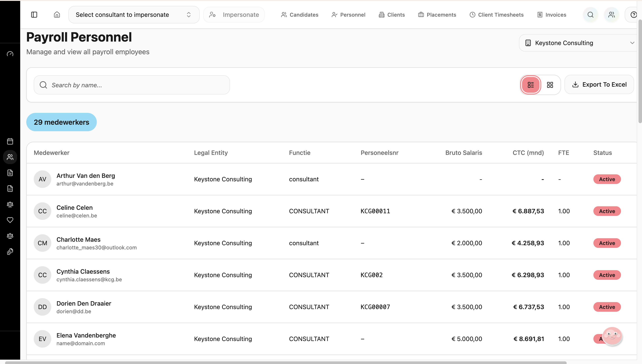Click the vertical scrollbar on right
642x364 pixels.
[640, 71]
